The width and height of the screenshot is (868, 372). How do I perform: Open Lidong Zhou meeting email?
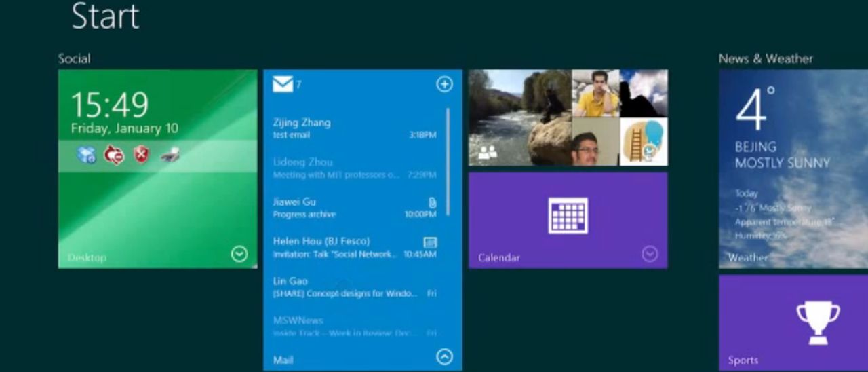coord(355,168)
